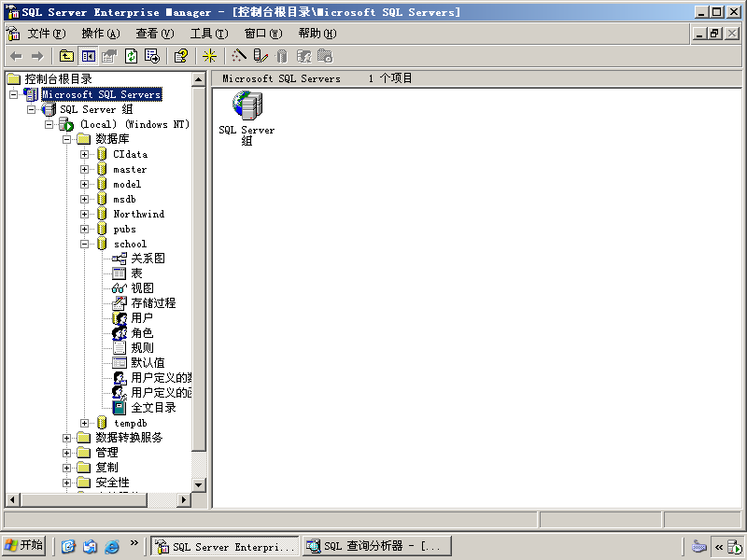This screenshot has height=560, width=747.
Task: Expand the 管理 folder
Action: coord(66,453)
